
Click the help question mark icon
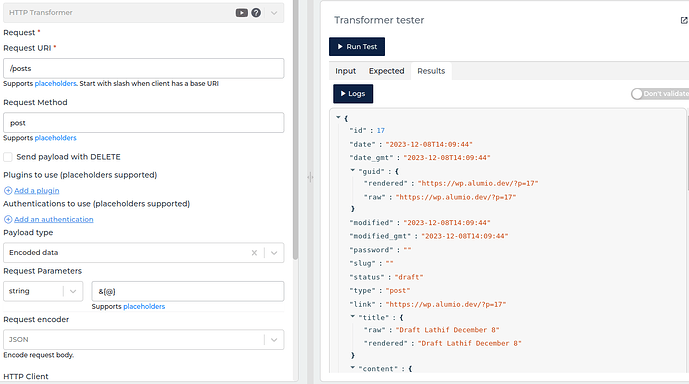pos(256,13)
